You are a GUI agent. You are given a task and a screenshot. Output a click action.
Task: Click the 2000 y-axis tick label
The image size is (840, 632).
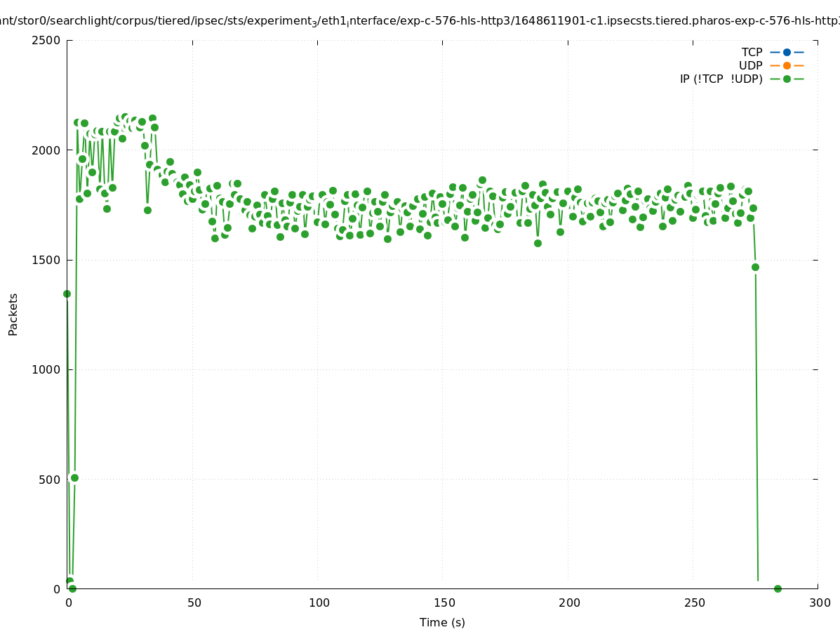click(47, 150)
